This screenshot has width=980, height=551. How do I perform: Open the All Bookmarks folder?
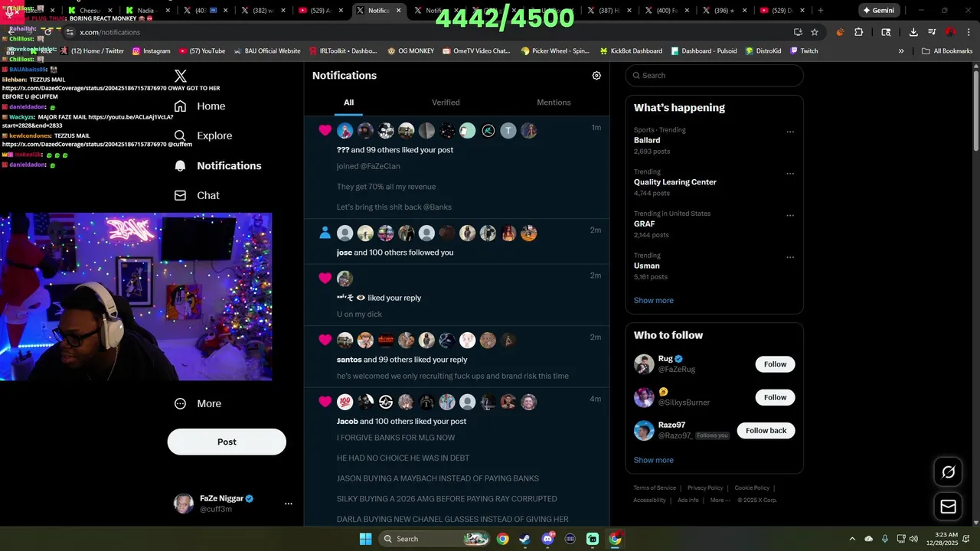click(947, 51)
